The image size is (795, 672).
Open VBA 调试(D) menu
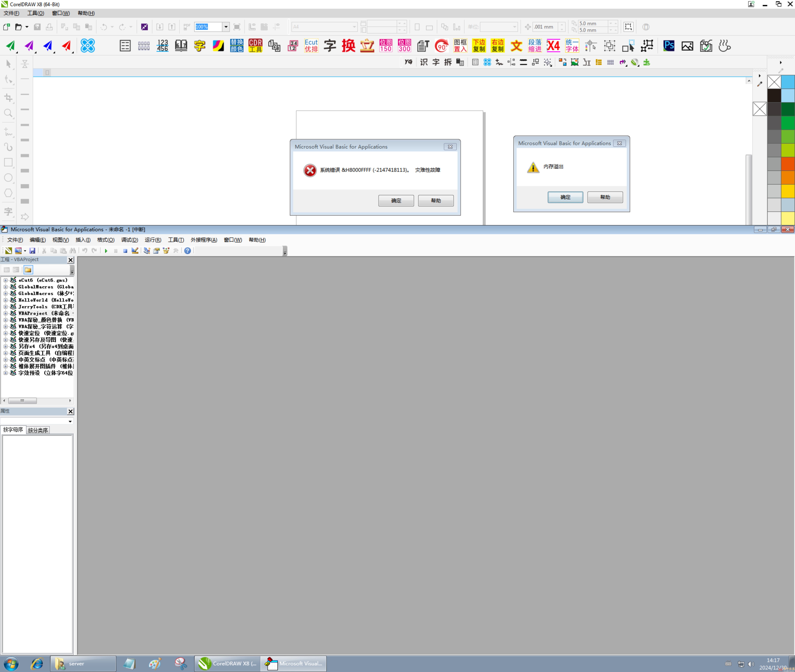pyautogui.click(x=130, y=240)
